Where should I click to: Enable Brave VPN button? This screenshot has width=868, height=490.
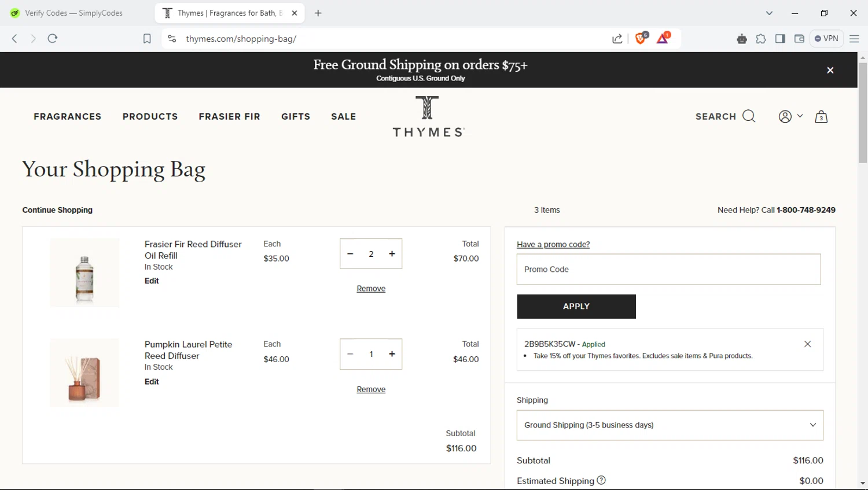[826, 39]
